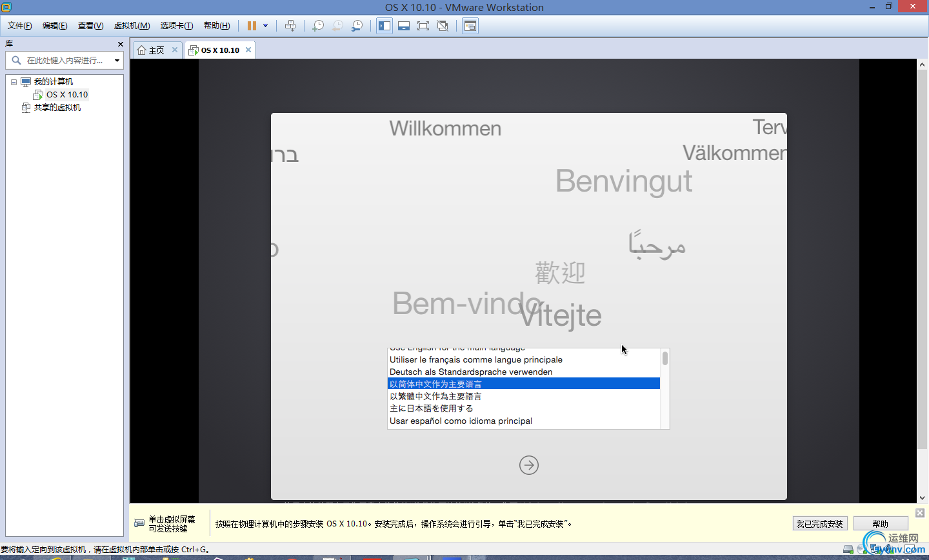
Task: Open the power options dropdown arrow
Action: pos(265,26)
